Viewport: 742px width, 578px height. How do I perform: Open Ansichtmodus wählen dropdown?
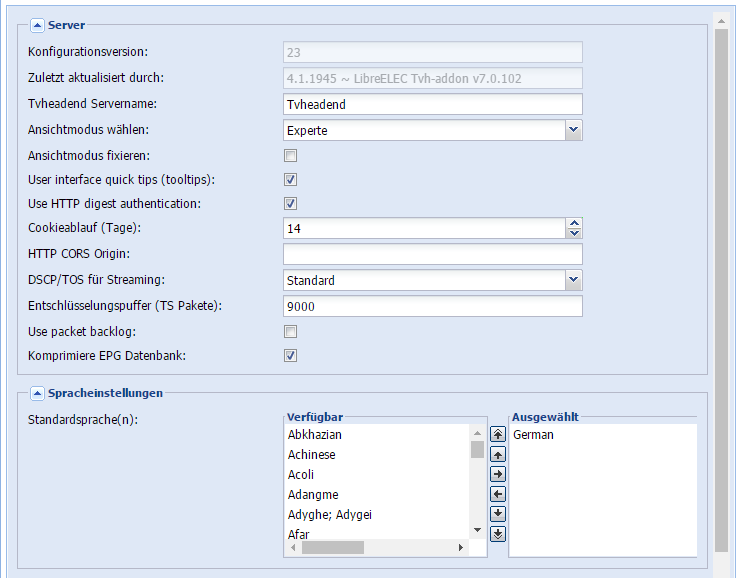[x=574, y=130]
